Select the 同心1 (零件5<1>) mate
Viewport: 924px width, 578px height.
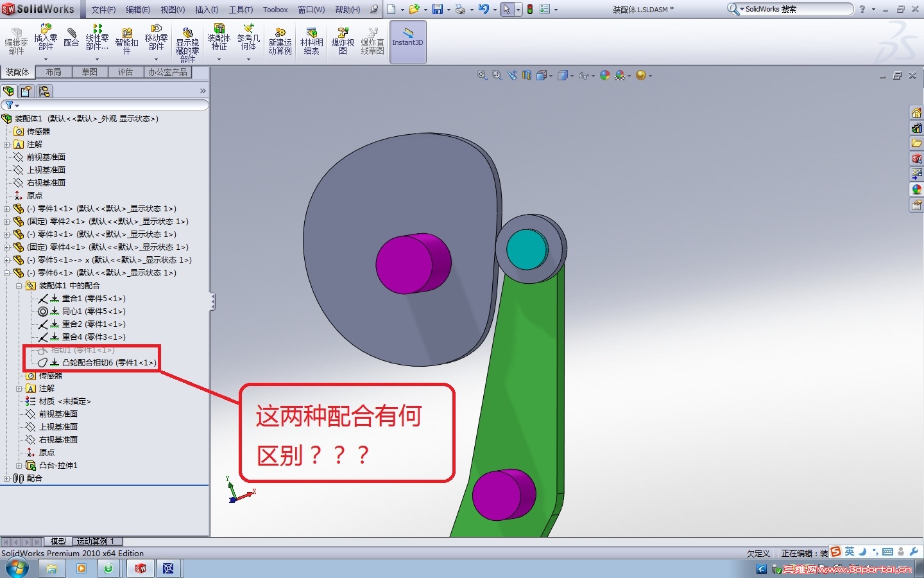(82, 311)
